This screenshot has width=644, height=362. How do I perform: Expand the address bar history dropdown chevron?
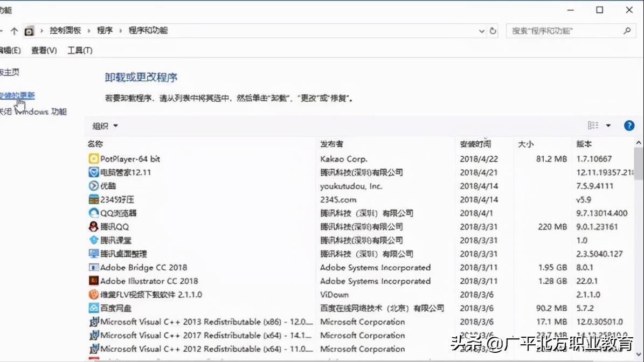point(481,31)
